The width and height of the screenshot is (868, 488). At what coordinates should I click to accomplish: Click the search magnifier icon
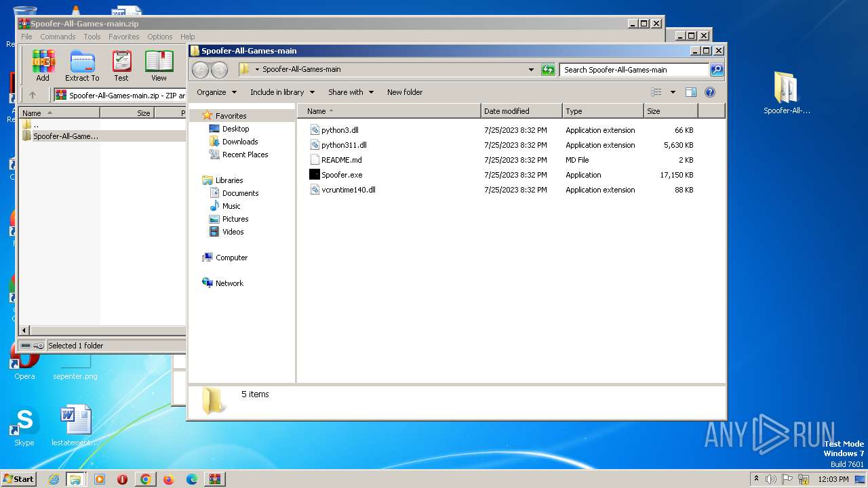716,69
